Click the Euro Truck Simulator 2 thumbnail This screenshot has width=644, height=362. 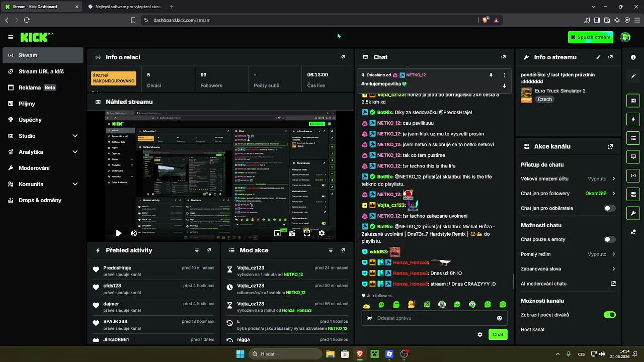(x=526, y=95)
